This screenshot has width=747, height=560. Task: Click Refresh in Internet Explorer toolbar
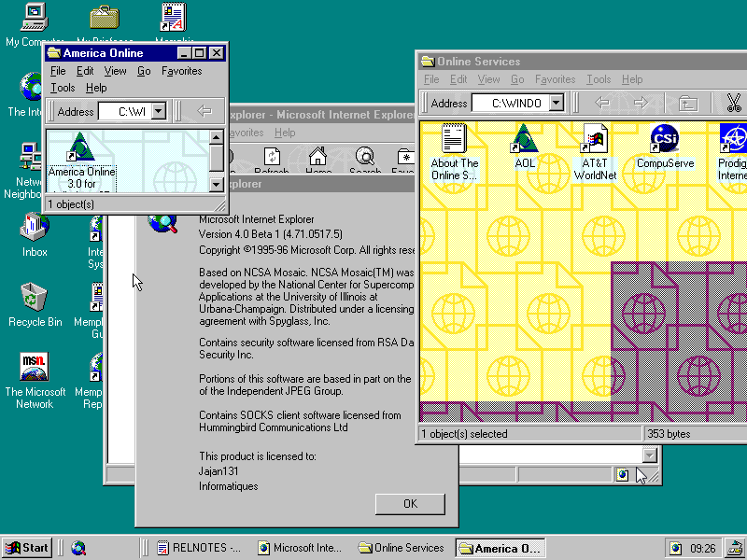pyautogui.click(x=272, y=160)
